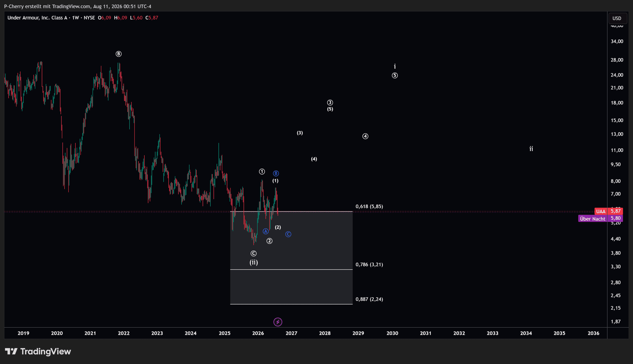The width and height of the screenshot is (633, 364).
Task: Click the 11,00 price axis label
Action: [617, 150]
